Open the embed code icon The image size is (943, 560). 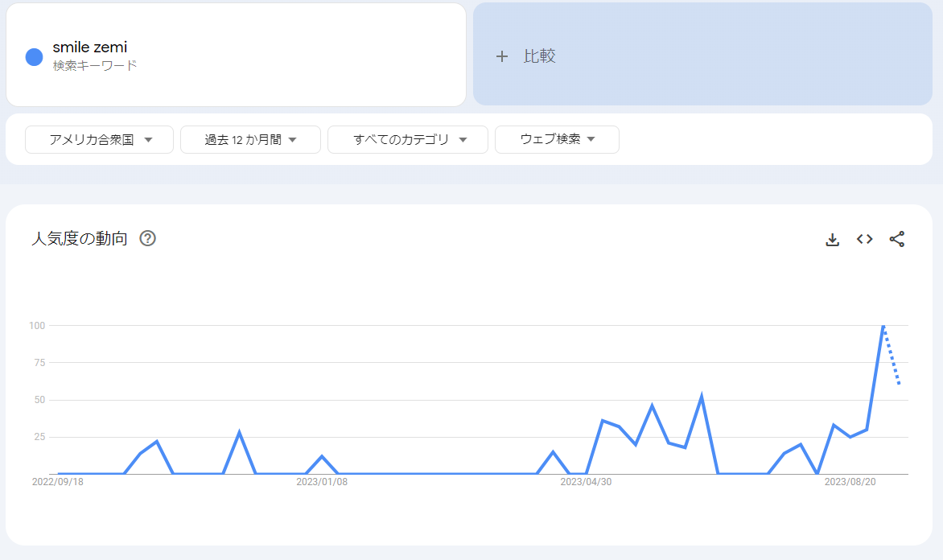(865, 240)
